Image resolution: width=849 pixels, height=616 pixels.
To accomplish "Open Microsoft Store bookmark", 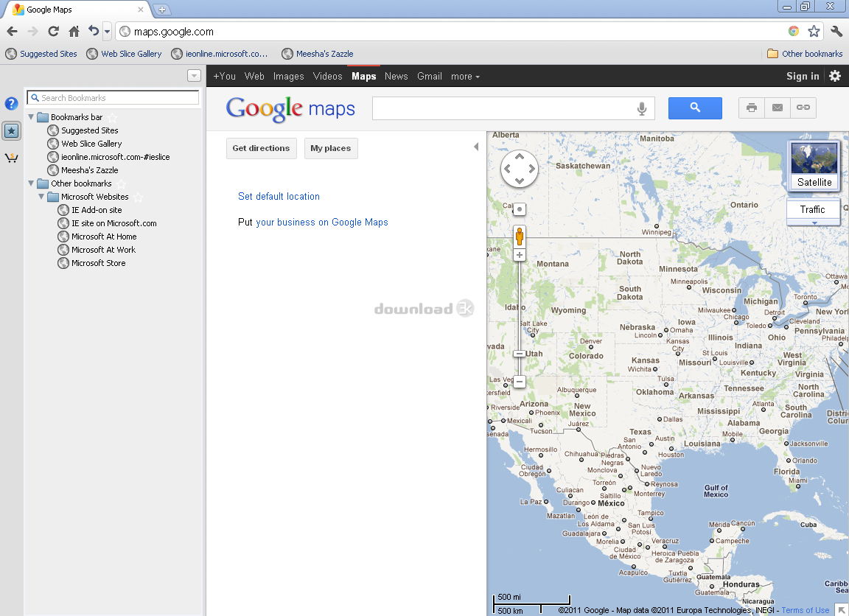I will click(99, 263).
